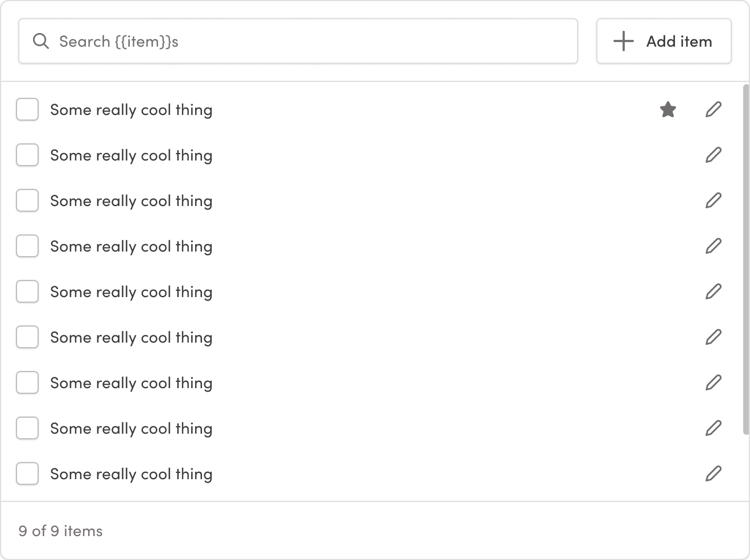750x560 pixels.
Task: Check the first item's checkbox
Action: pyautogui.click(x=27, y=109)
